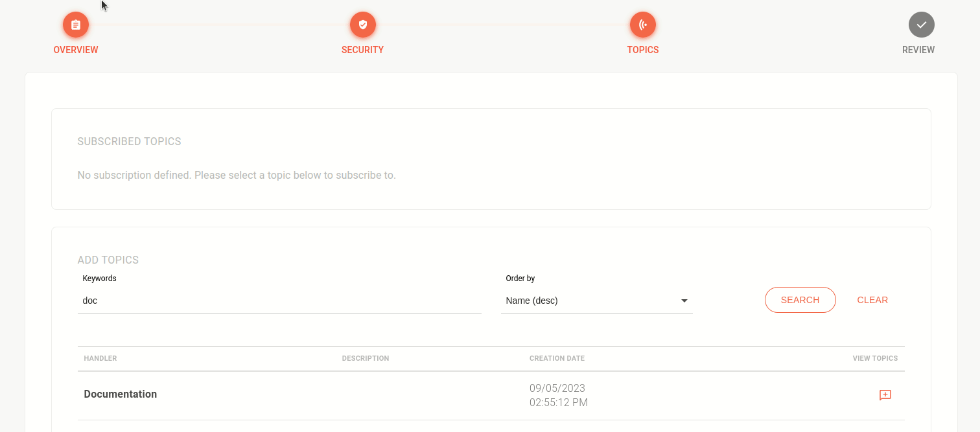Image resolution: width=980 pixels, height=432 pixels.
Task: Select the current Name (desc) sort value
Action: coord(531,300)
